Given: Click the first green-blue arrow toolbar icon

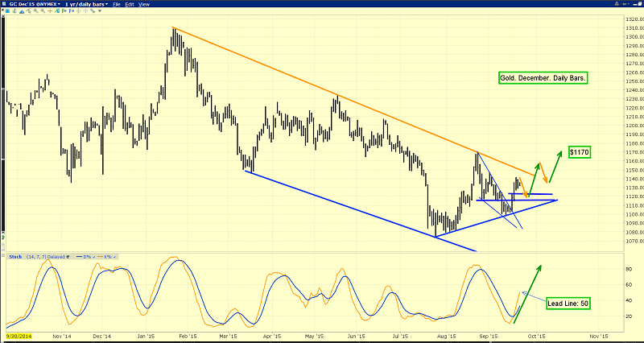Looking at the screenshot, I should pos(64,10).
